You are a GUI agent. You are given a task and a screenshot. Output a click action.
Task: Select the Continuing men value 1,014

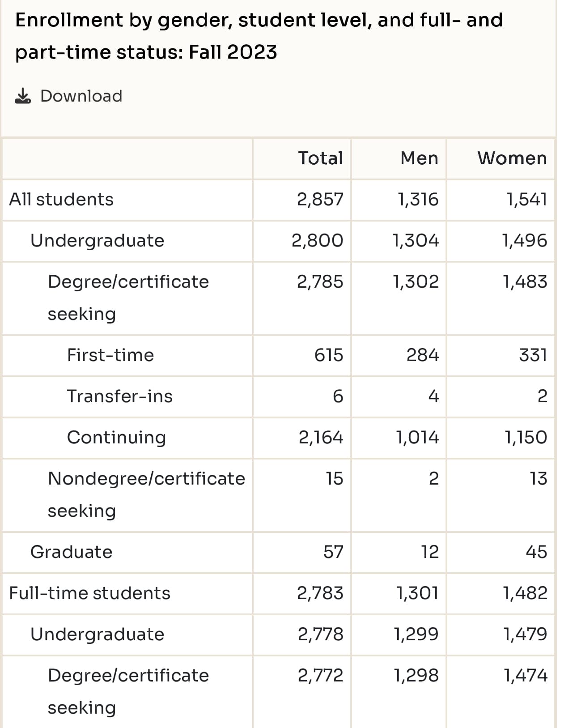tap(417, 438)
